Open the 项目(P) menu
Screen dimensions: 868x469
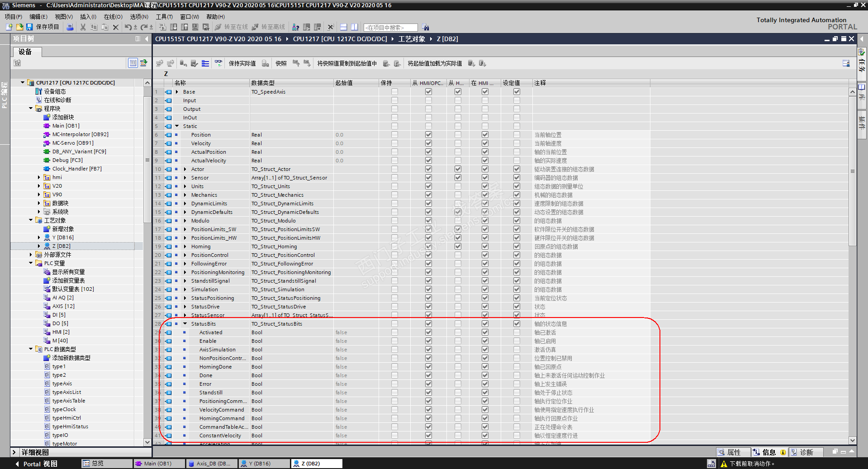point(14,17)
